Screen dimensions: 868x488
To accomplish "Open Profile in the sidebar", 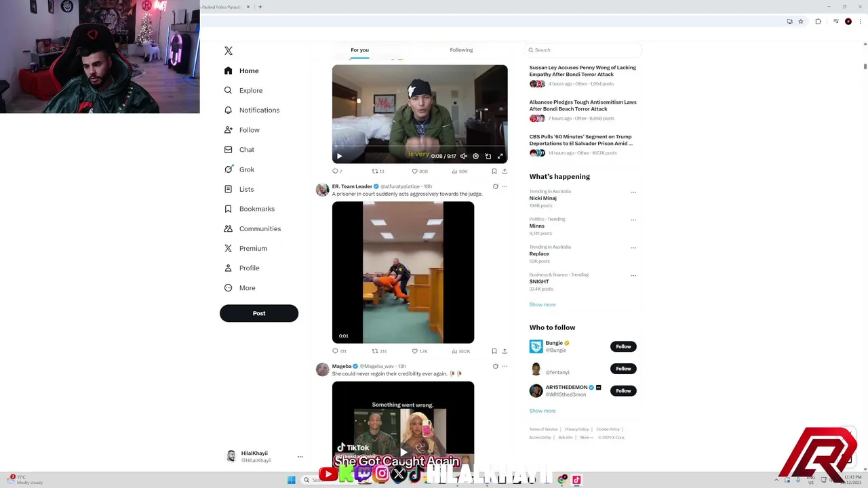I will (x=241, y=268).
